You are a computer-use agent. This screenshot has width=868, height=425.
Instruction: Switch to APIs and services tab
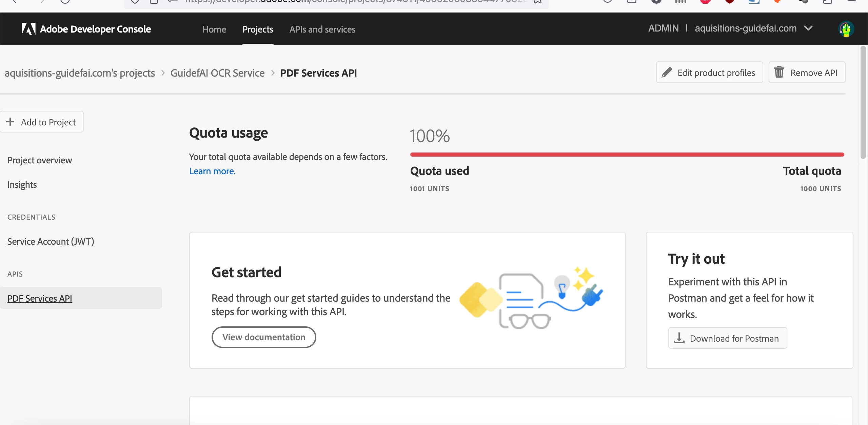322,29
